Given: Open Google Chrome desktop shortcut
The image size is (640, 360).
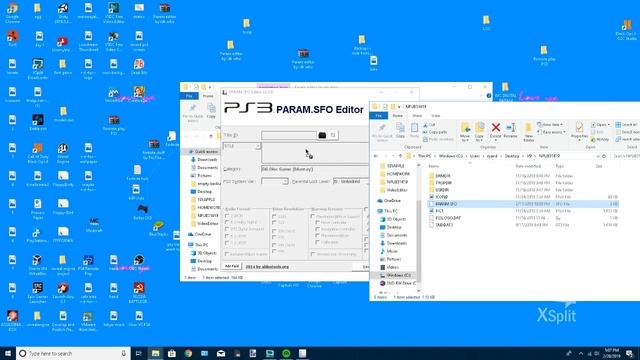Looking at the screenshot, I should coord(13,12).
